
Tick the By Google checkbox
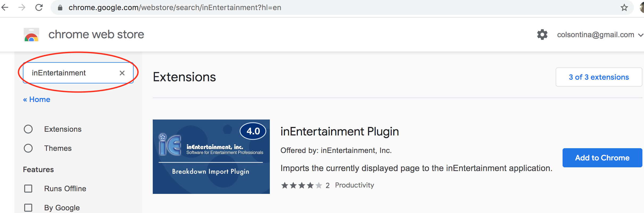pyautogui.click(x=28, y=208)
